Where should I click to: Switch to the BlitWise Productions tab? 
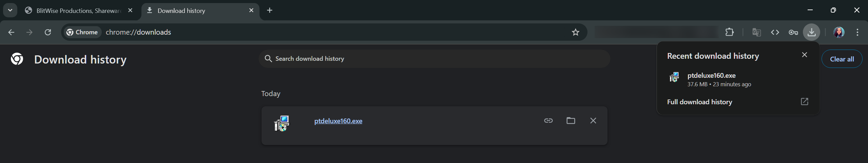point(78,11)
